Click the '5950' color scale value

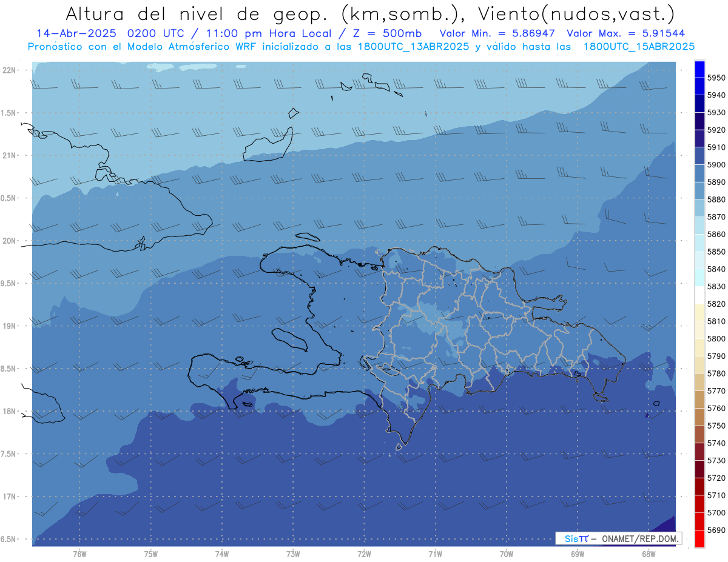tap(716, 78)
